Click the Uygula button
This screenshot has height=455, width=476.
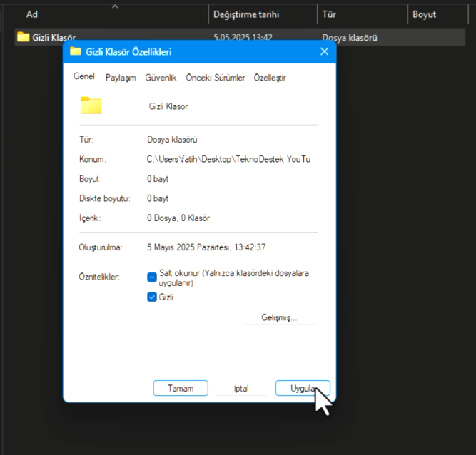pos(303,388)
